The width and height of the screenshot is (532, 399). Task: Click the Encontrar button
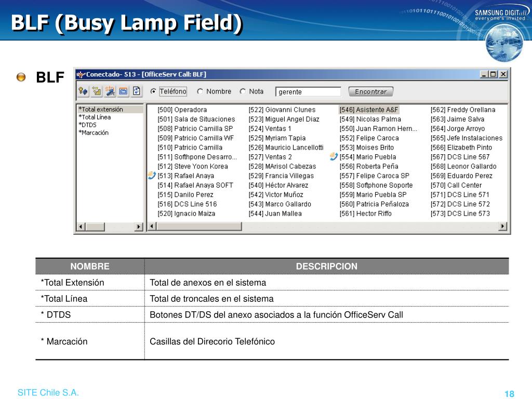click(x=370, y=91)
